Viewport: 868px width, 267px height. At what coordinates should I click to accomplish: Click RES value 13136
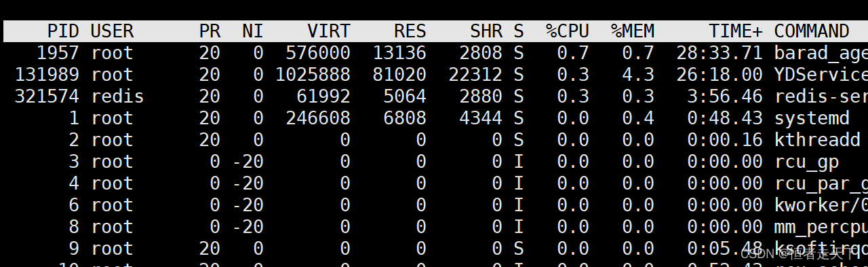[399, 53]
